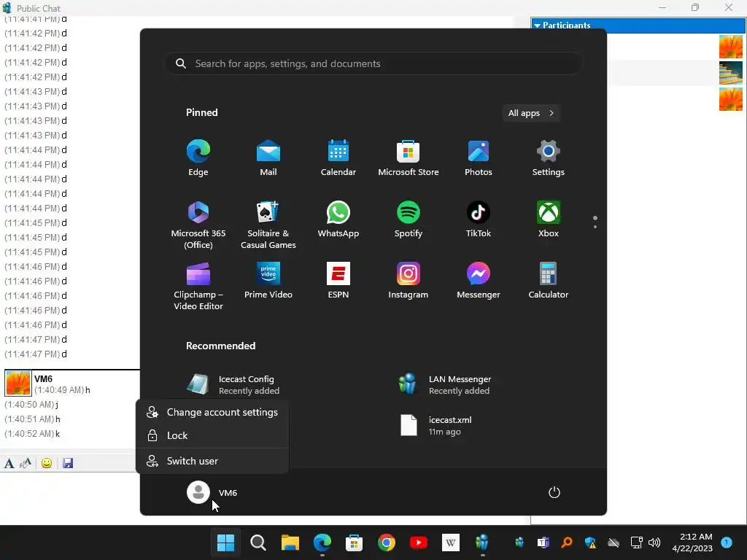Open File Explorer from taskbar

pos(290,542)
